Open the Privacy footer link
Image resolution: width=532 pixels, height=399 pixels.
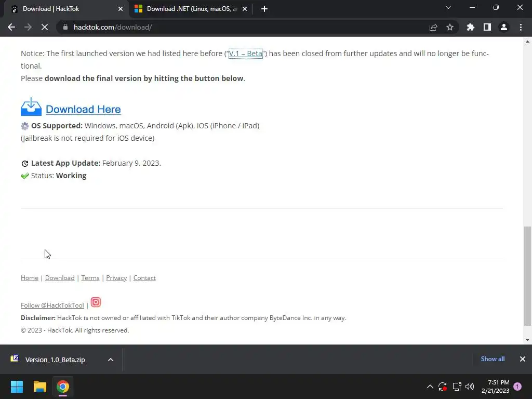point(116,278)
